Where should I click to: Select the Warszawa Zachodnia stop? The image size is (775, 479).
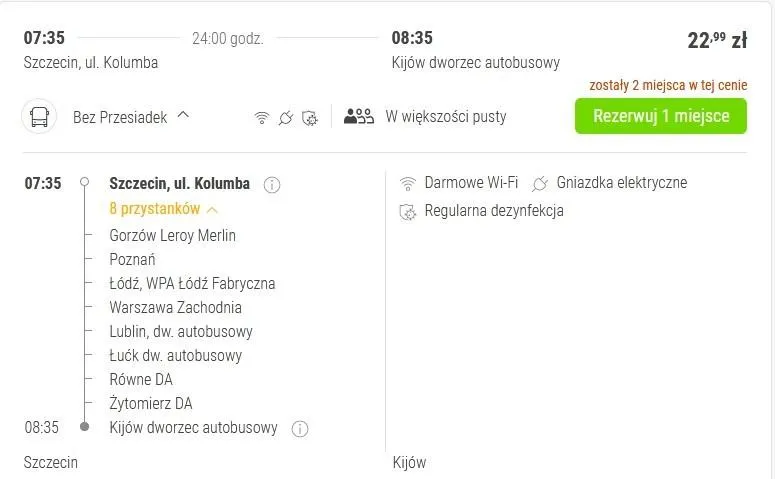pos(175,308)
